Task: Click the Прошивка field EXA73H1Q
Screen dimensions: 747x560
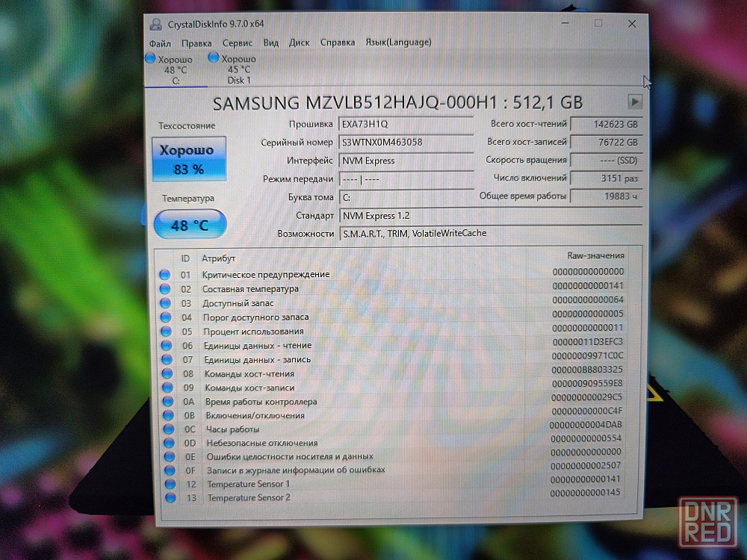Action: [x=406, y=124]
